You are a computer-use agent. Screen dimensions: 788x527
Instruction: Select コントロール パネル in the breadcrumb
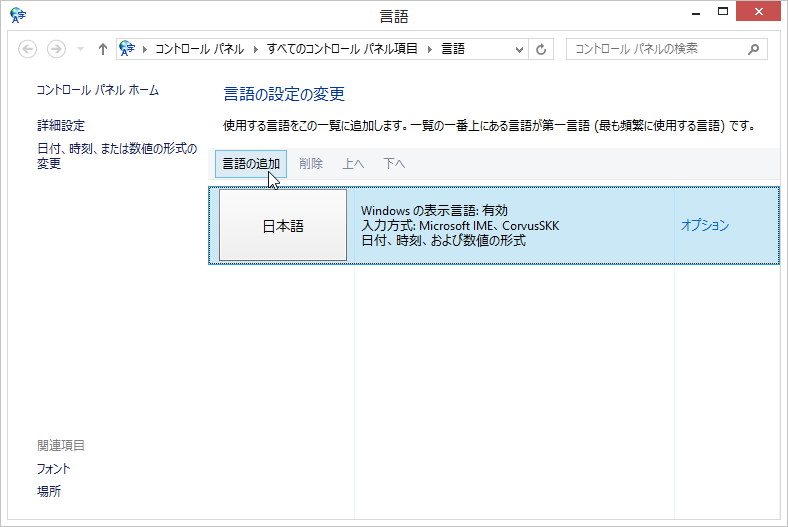(200, 49)
